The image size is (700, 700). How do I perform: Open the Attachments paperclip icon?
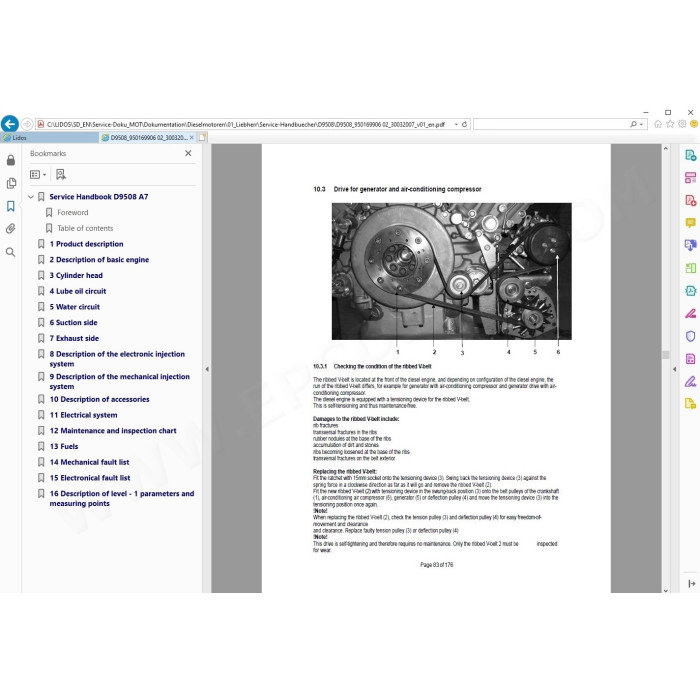(x=11, y=229)
